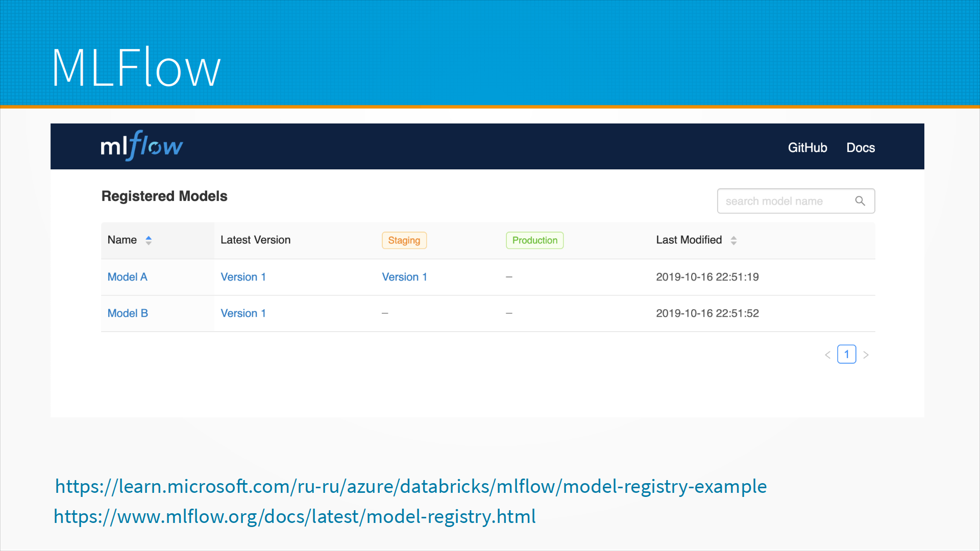Viewport: 980px width, 551px height.
Task: Select page 1 in pagination
Action: tap(846, 354)
